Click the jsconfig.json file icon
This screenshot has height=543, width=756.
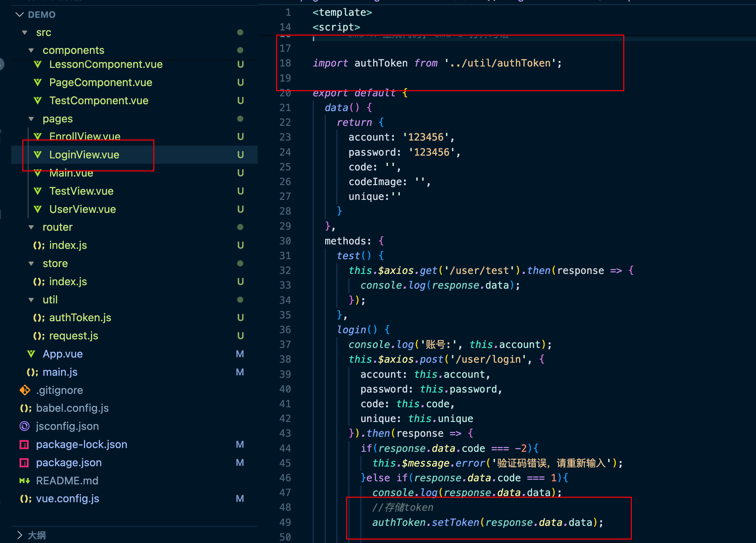24,426
